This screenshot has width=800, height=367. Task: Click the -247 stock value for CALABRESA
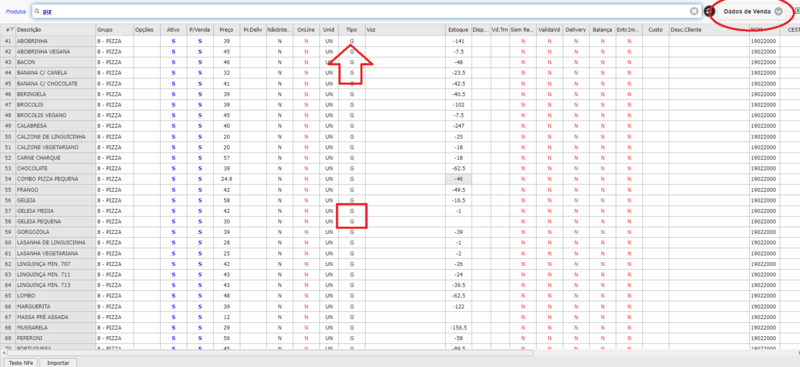[458, 126]
